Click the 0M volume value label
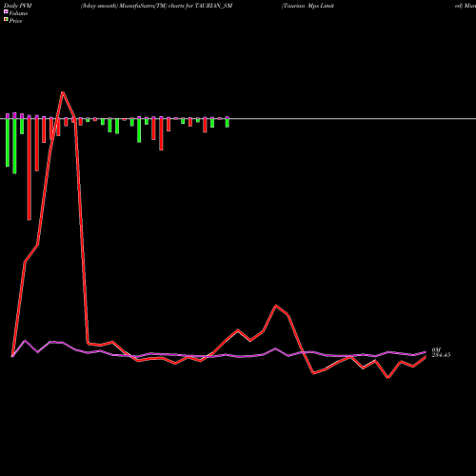The image size is (476, 476). click(x=436, y=350)
